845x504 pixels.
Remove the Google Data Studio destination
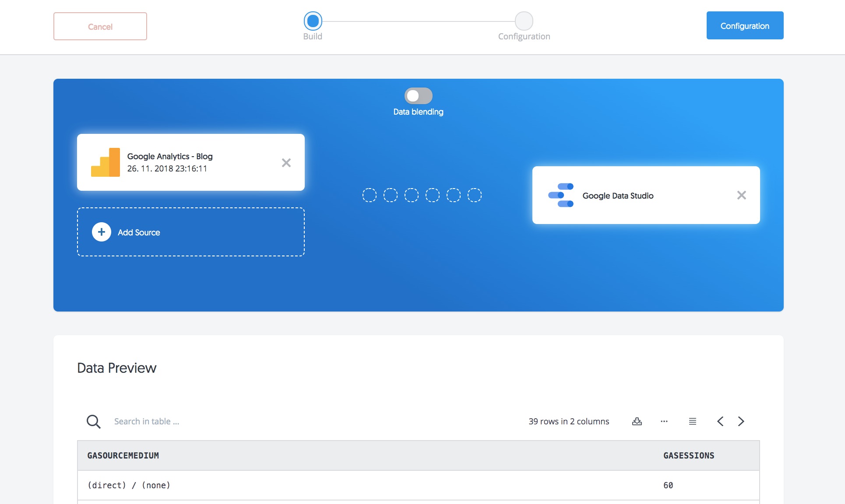[x=742, y=195]
